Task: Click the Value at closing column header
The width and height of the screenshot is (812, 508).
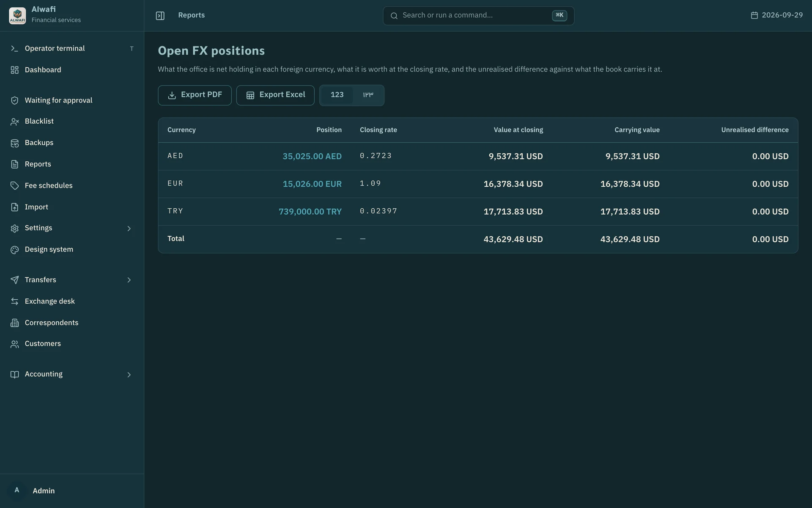Action: pyautogui.click(x=518, y=130)
